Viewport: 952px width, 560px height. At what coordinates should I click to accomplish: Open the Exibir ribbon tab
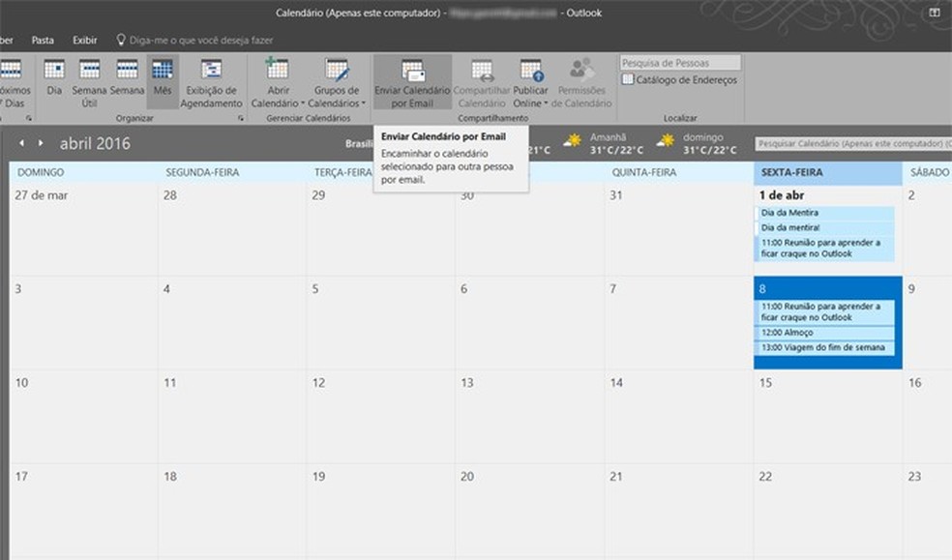click(x=84, y=40)
